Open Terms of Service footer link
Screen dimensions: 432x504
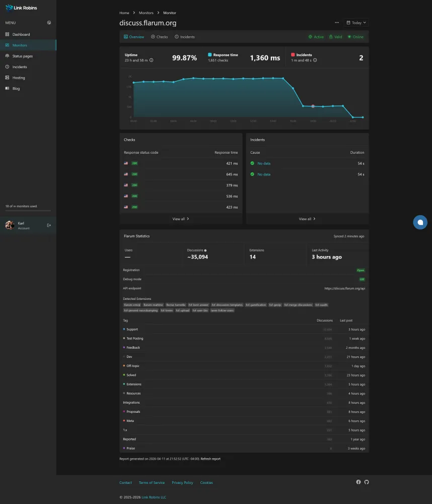152,483
